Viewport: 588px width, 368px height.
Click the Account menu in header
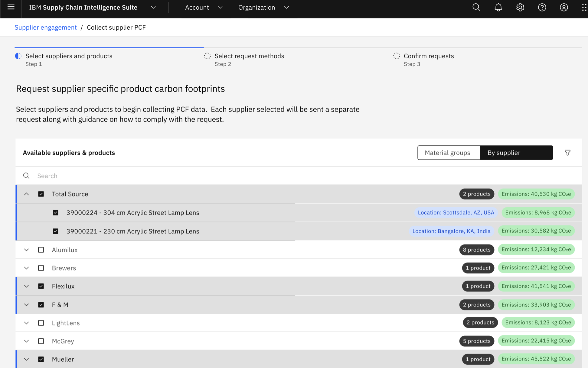[x=203, y=8]
